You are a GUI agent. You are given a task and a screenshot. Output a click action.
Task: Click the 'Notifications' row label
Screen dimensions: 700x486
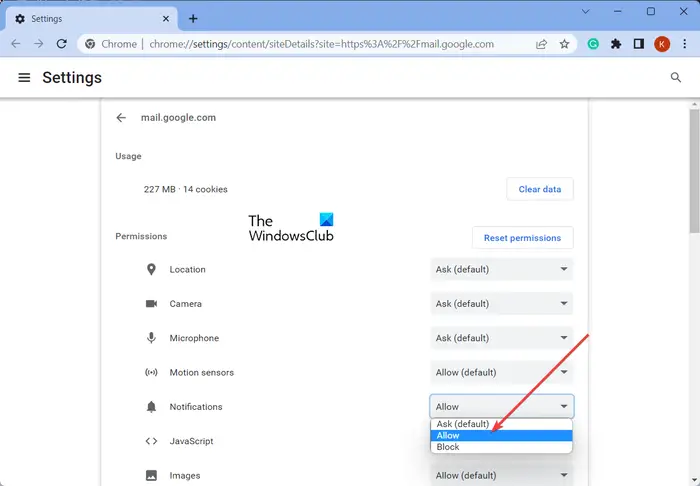[196, 407]
